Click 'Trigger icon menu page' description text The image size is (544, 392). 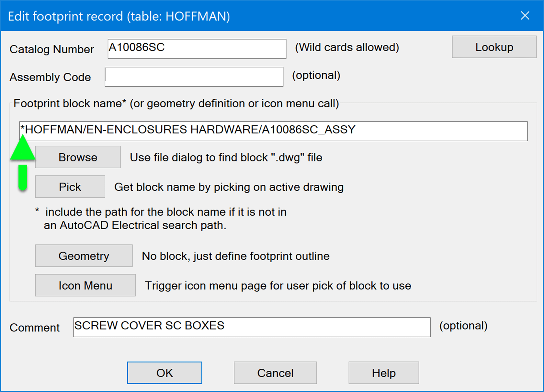click(x=278, y=286)
